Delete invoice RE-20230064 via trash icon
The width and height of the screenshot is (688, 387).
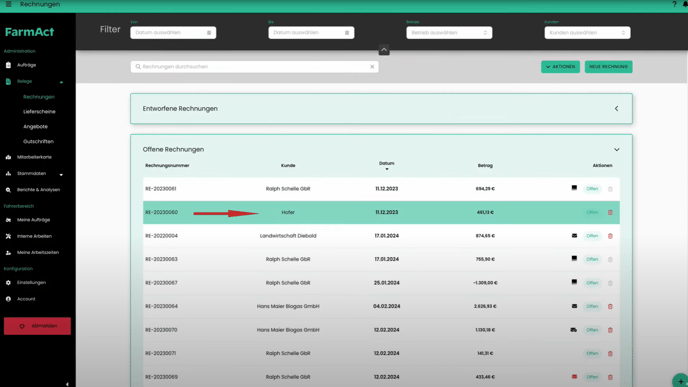610,306
